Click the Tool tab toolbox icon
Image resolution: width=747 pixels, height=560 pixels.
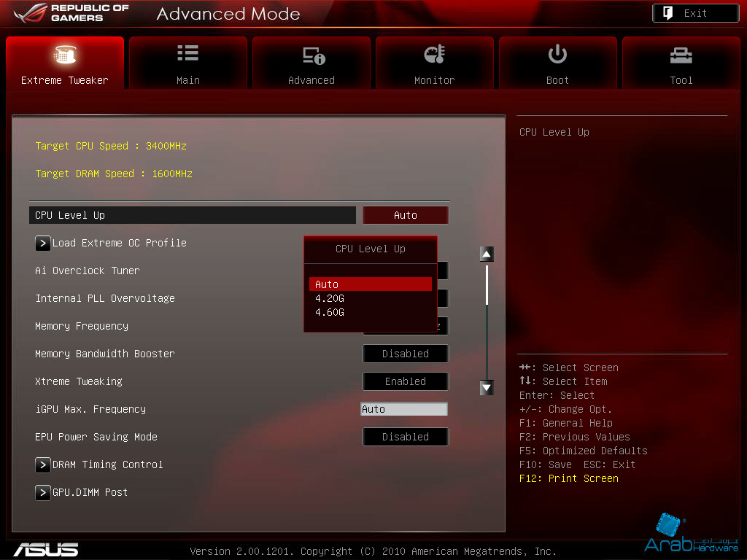click(x=681, y=55)
